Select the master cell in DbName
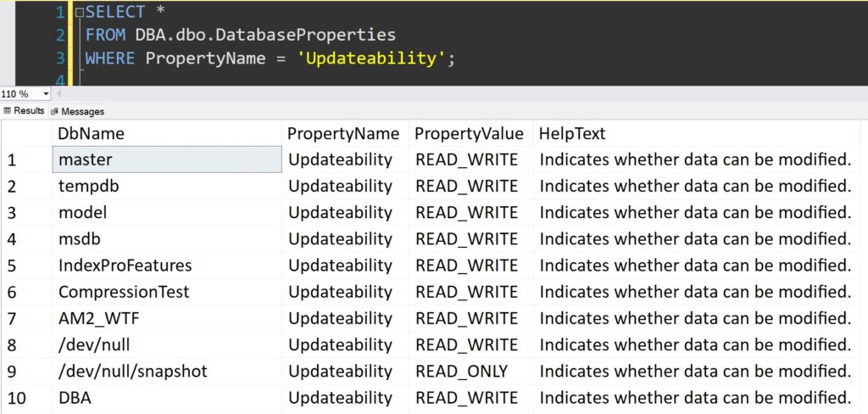Viewport: 868px width, 414px height. pyautogui.click(x=167, y=159)
